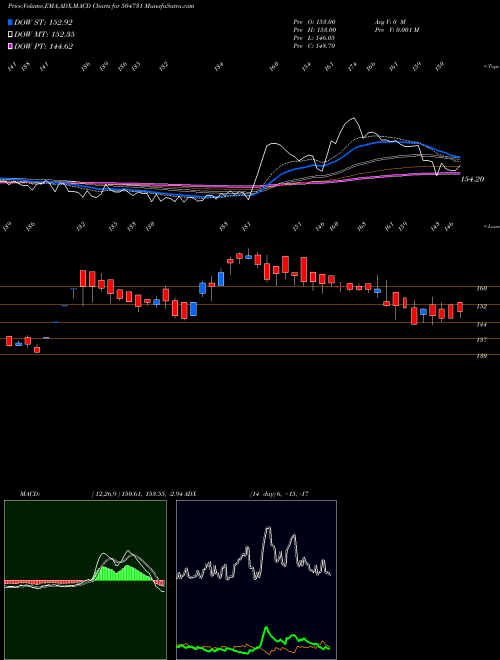Click the chart title mentioning MunafaSutra.com
500x660 pixels.
pyautogui.click(x=101, y=6)
